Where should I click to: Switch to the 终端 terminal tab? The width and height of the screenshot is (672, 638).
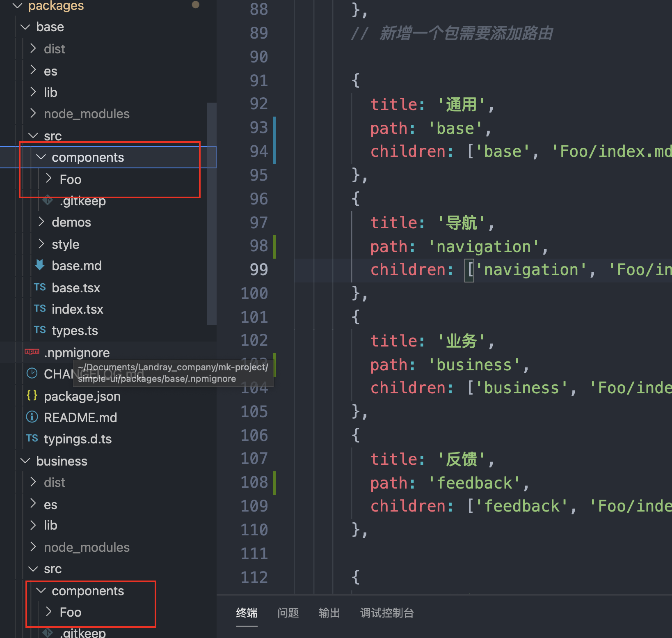(x=247, y=613)
